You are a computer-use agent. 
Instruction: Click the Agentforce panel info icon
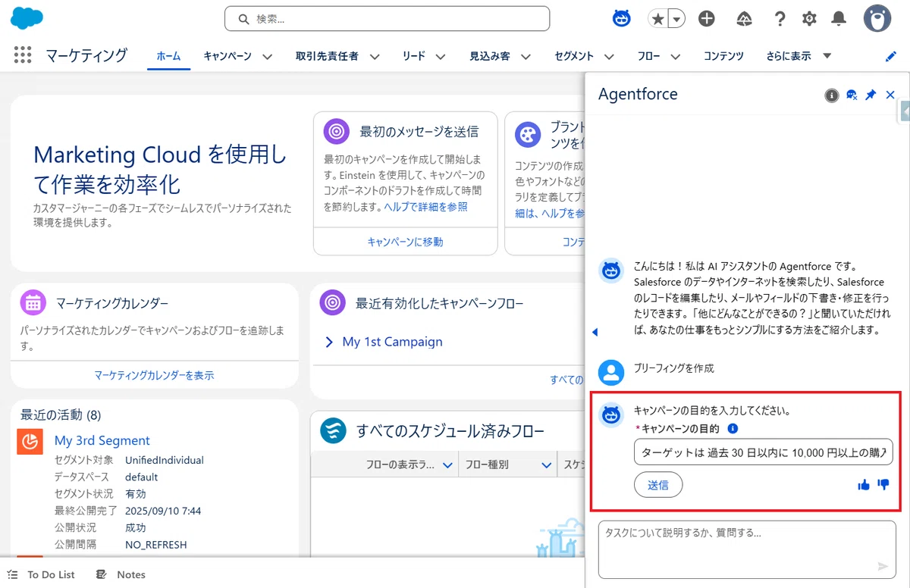[832, 95]
